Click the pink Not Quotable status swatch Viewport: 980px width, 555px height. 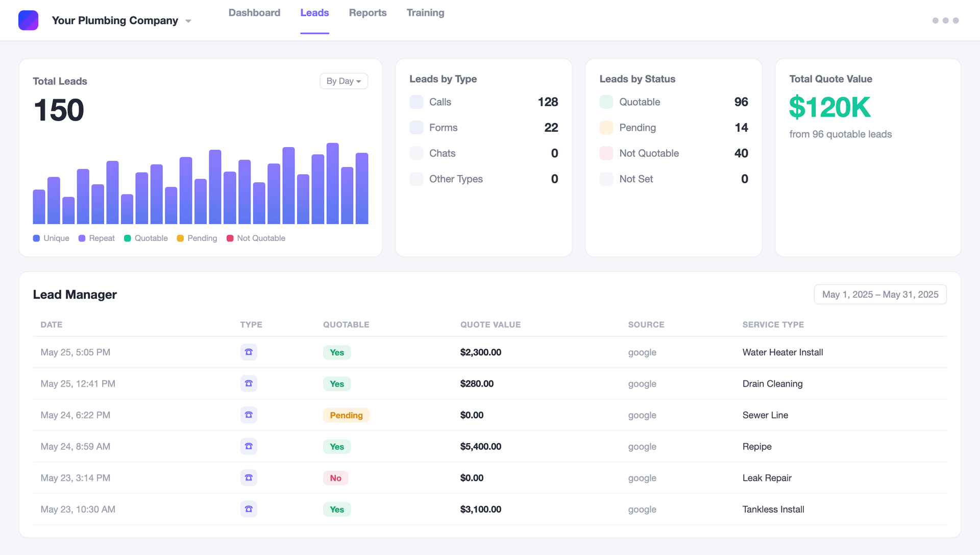coord(606,153)
